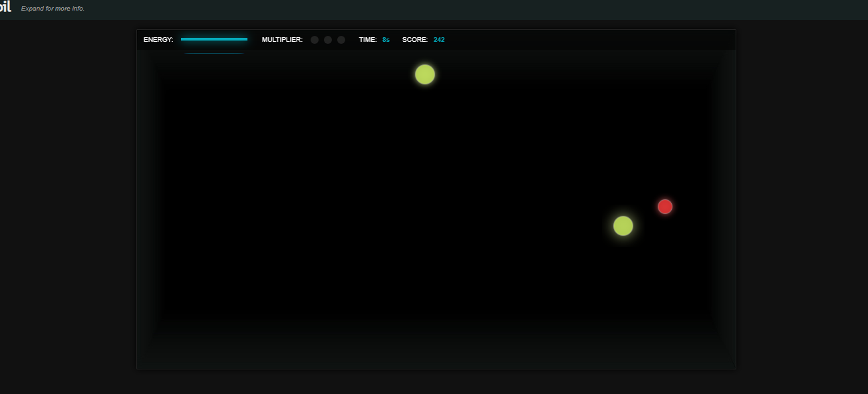Click the SCORE label
The width and height of the screenshot is (868, 394).
[415, 40]
